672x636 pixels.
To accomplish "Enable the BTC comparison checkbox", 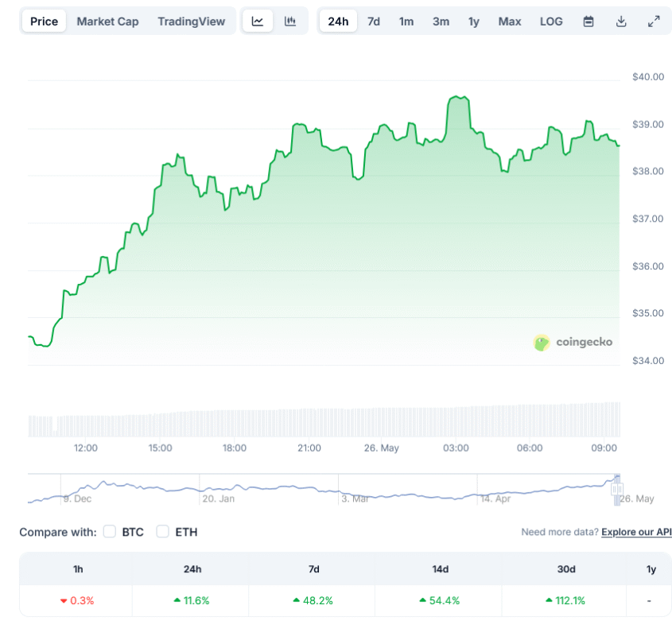I will 110,531.
